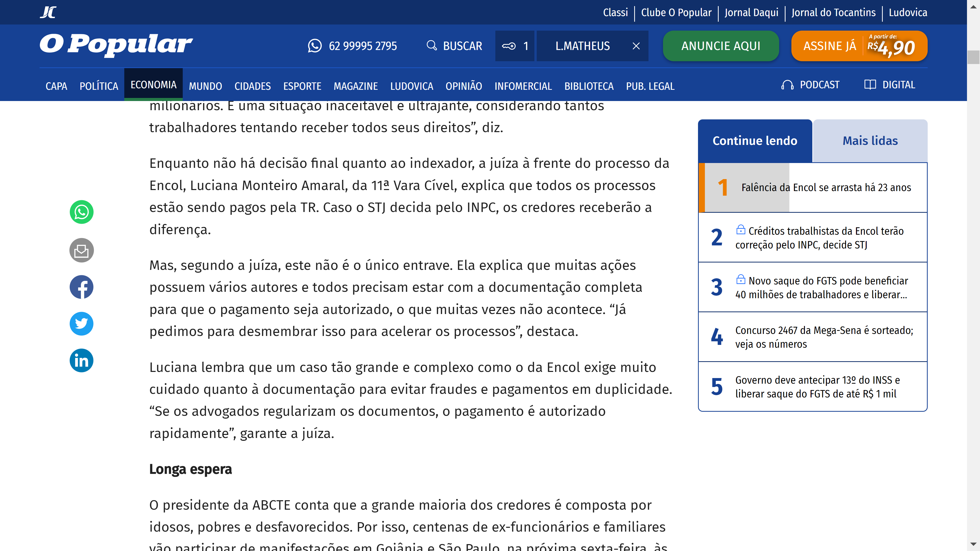980x551 pixels.
Task: Click the BUSCAR search icon
Action: pyautogui.click(x=431, y=46)
